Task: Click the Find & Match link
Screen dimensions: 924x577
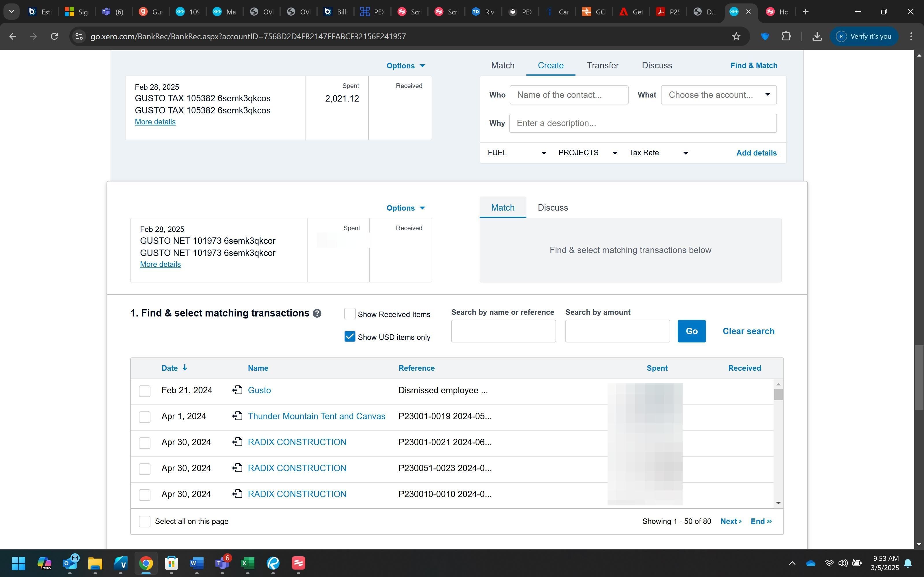Action: (753, 65)
